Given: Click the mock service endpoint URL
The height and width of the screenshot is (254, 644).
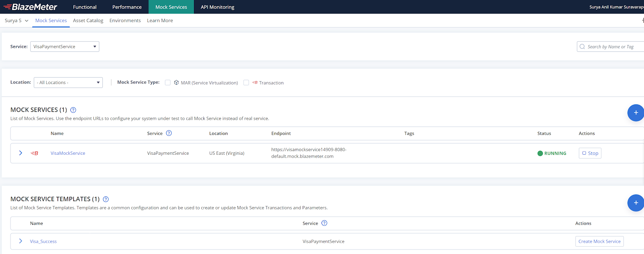Looking at the screenshot, I should (309, 153).
